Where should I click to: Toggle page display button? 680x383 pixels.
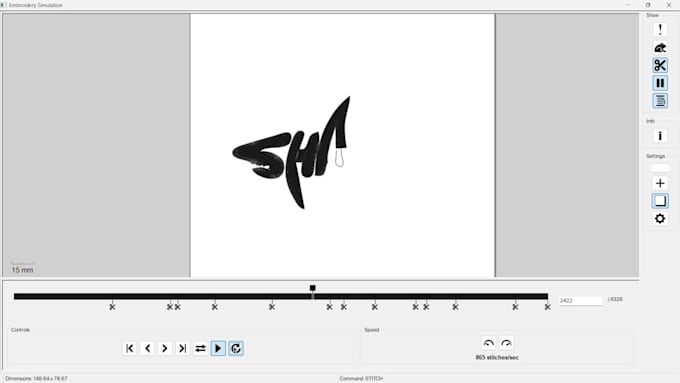tap(660, 201)
